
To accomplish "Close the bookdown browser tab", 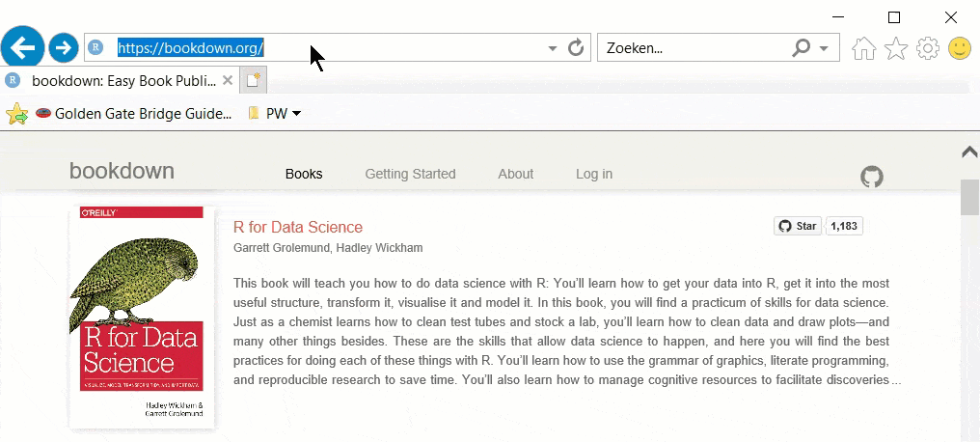I will click(x=228, y=80).
